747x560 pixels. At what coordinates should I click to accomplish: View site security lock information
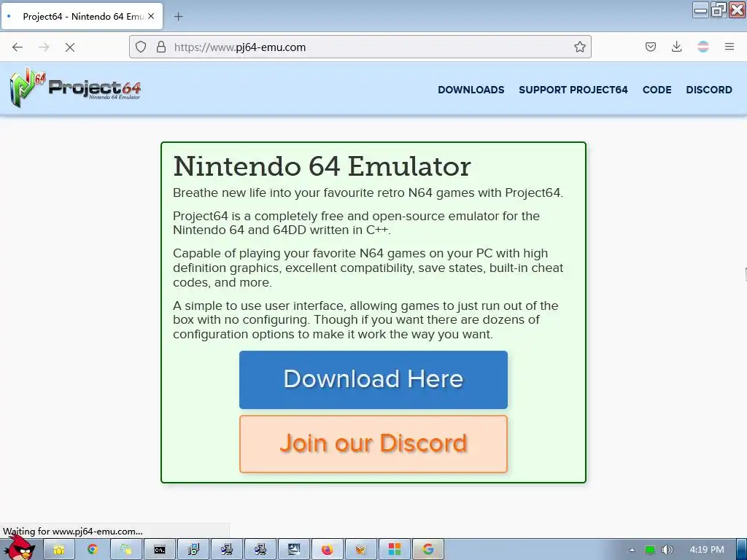[x=161, y=47]
